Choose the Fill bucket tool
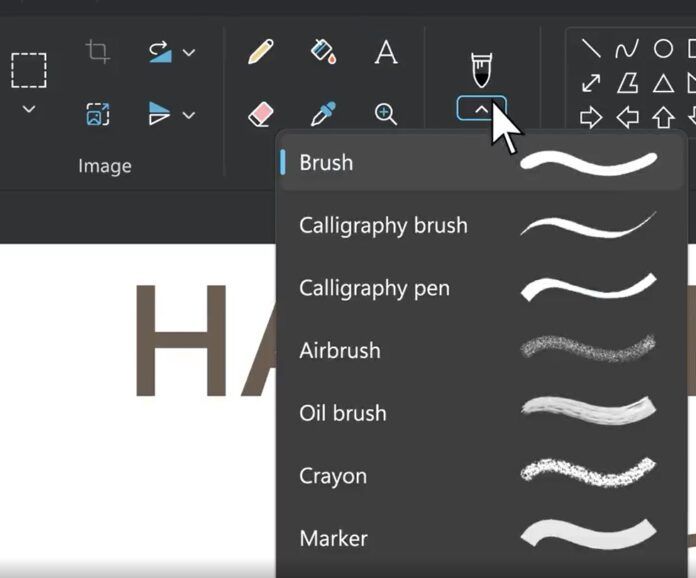Viewport: 696px width, 578px height. [x=323, y=52]
